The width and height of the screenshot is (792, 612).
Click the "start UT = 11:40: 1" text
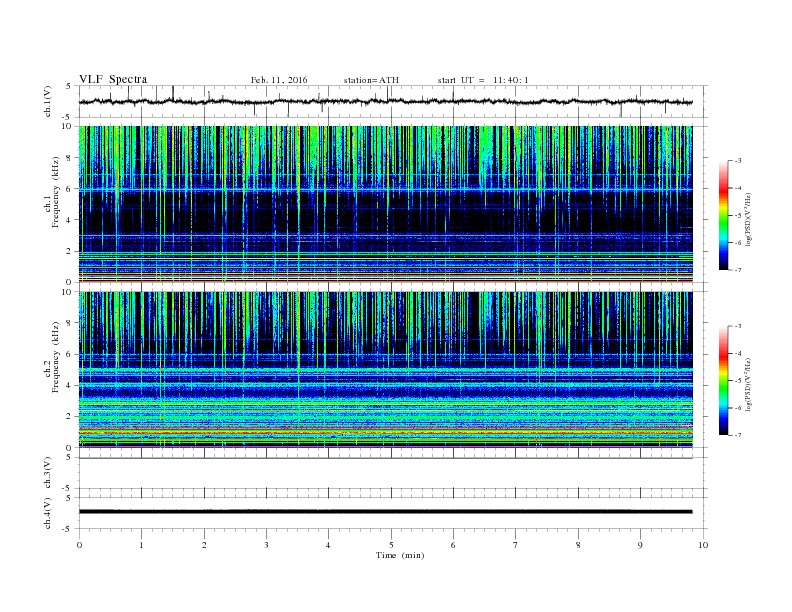pos(483,80)
